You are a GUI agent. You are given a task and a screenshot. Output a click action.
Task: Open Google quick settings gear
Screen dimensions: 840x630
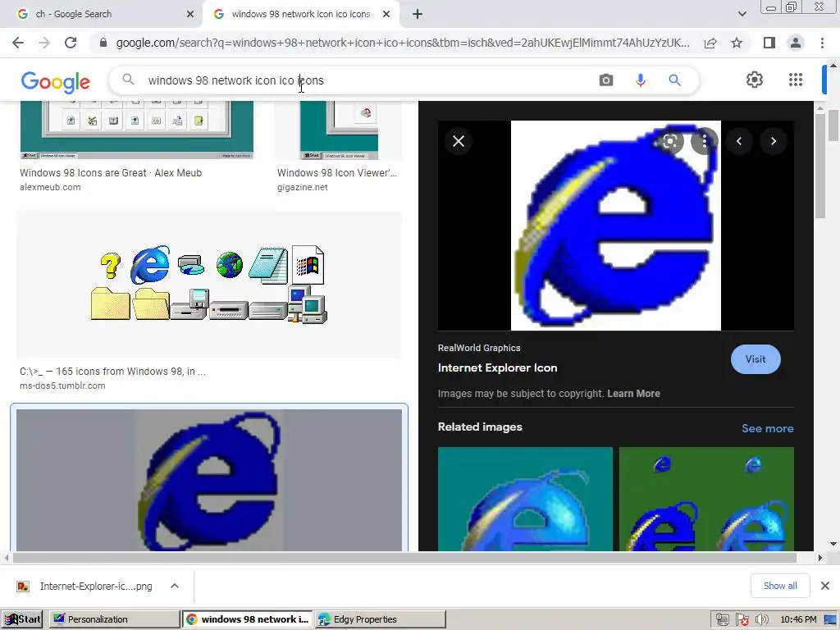755,80
